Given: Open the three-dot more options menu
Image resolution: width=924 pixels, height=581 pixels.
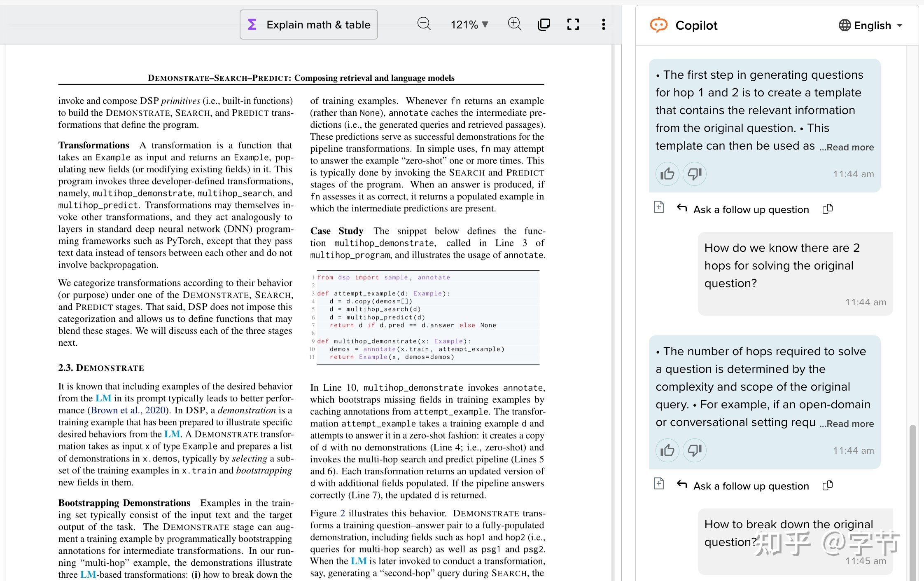Looking at the screenshot, I should point(603,25).
